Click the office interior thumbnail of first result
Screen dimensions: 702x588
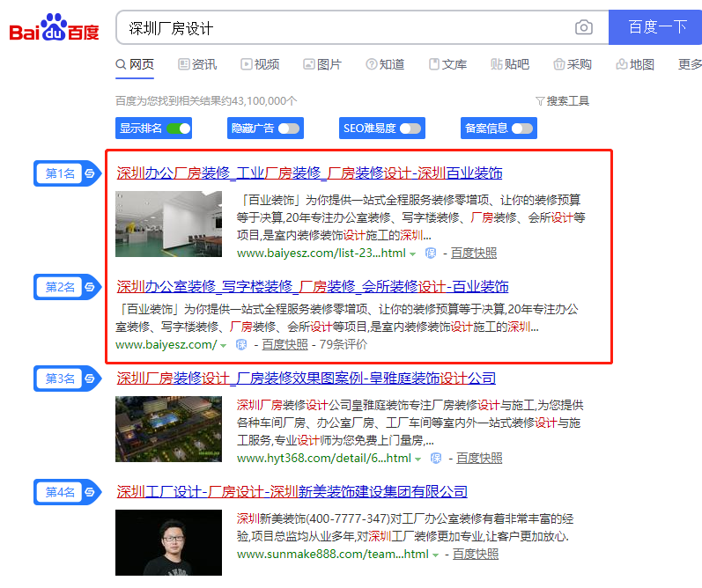pos(168,224)
